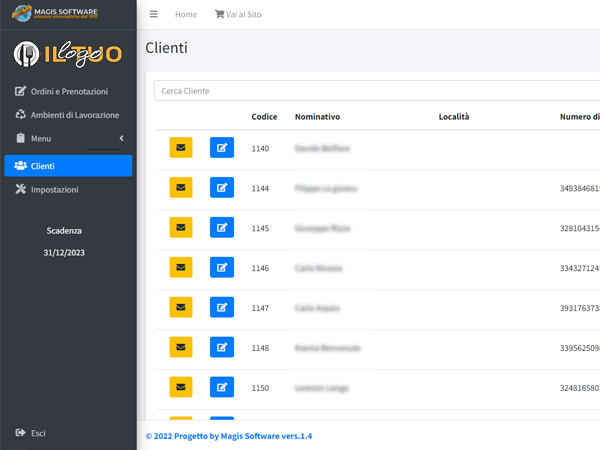Viewport: 600px width, 450px height.
Task: Send email to client 1148
Action: pos(181,347)
